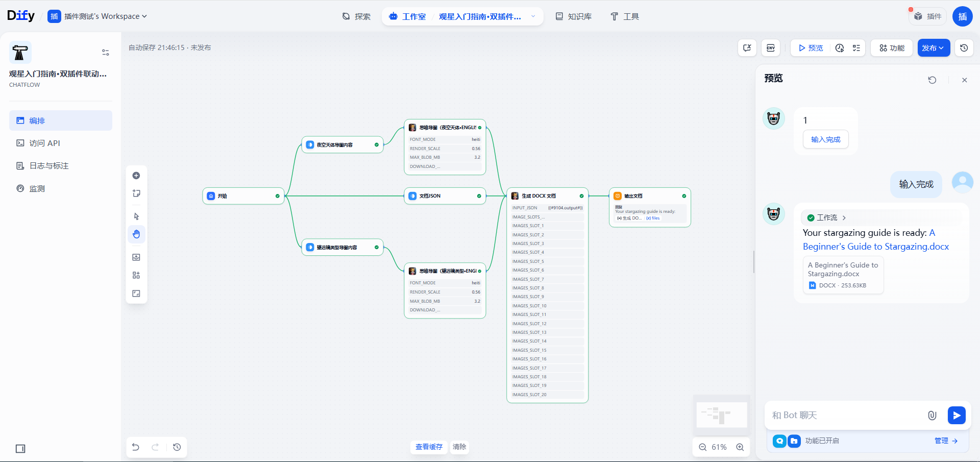The width and height of the screenshot is (980, 462).
Task: Click the add node plus icon
Action: pos(136,176)
